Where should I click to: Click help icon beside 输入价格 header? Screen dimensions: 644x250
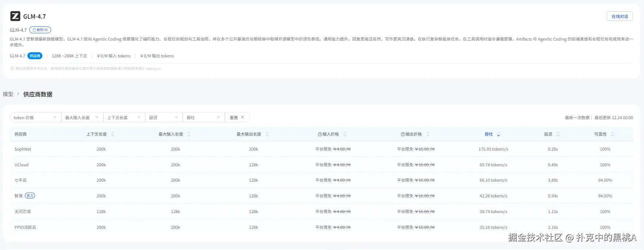[320, 134]
